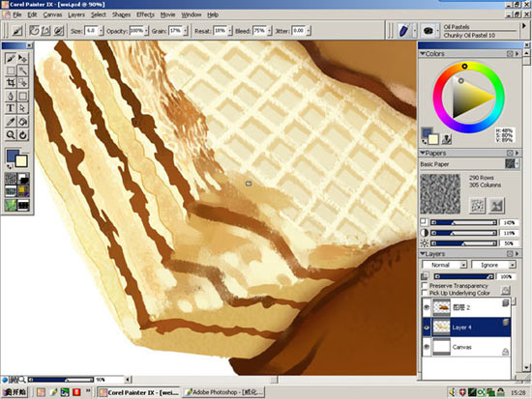Hide Layer 4 with eye icon

coord(427,328)
